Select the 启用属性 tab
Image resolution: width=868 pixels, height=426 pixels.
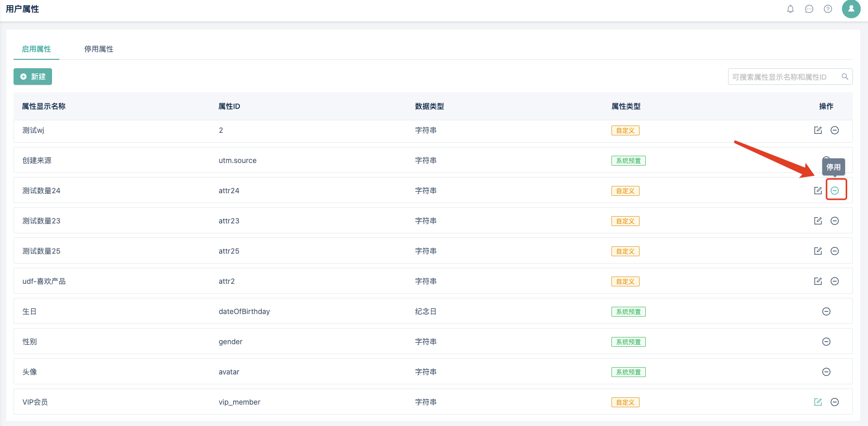coord(36,49)
